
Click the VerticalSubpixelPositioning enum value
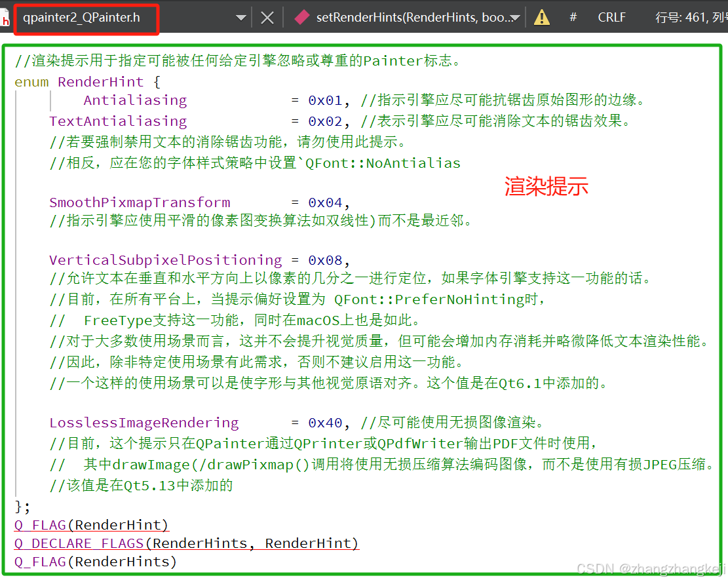click(x=165, y=260)
